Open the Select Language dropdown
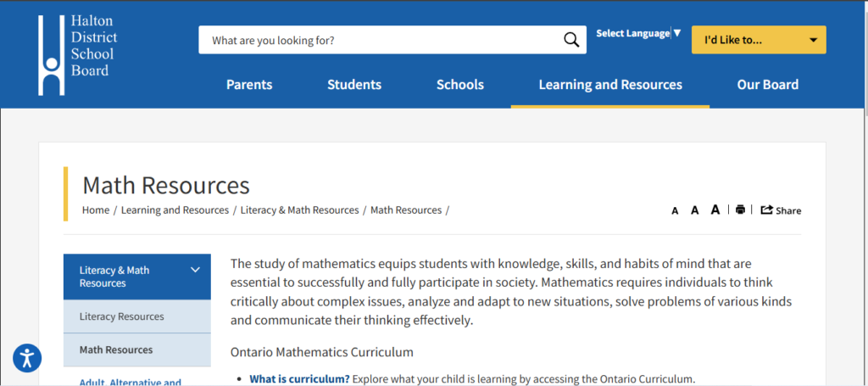Screen dimensions: 868x386 638,33
